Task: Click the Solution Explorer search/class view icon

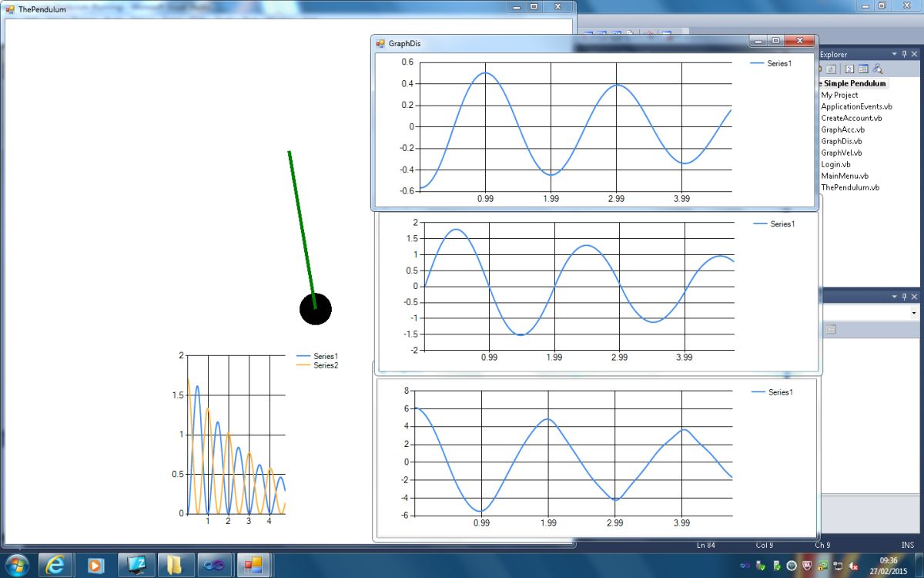Action: click(x=877, y=69)
